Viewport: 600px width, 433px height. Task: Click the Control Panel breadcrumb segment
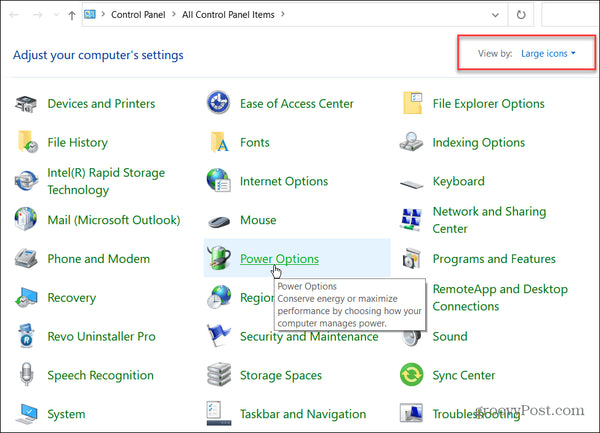point(138,15)
